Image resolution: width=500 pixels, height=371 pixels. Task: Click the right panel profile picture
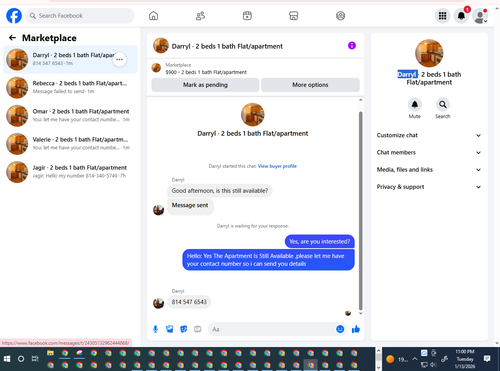[x=429, y=53]
